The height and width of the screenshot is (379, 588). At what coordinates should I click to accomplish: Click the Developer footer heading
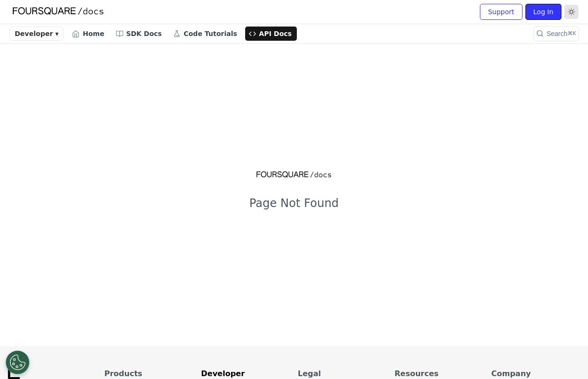[x=223, y=373]
